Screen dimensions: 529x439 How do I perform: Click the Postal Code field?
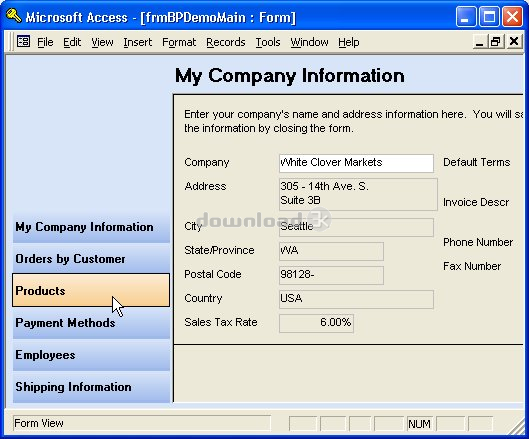pyautogui.click(x=331, y=275)
